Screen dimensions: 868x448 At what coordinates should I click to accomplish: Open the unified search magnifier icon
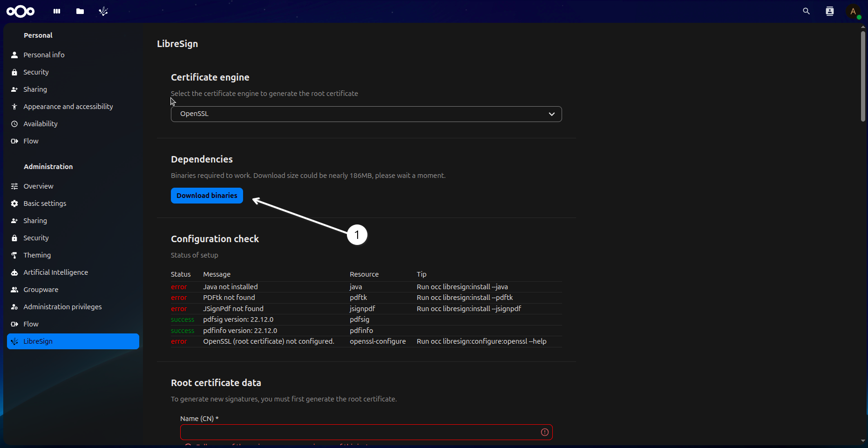[x=807, y=11]
